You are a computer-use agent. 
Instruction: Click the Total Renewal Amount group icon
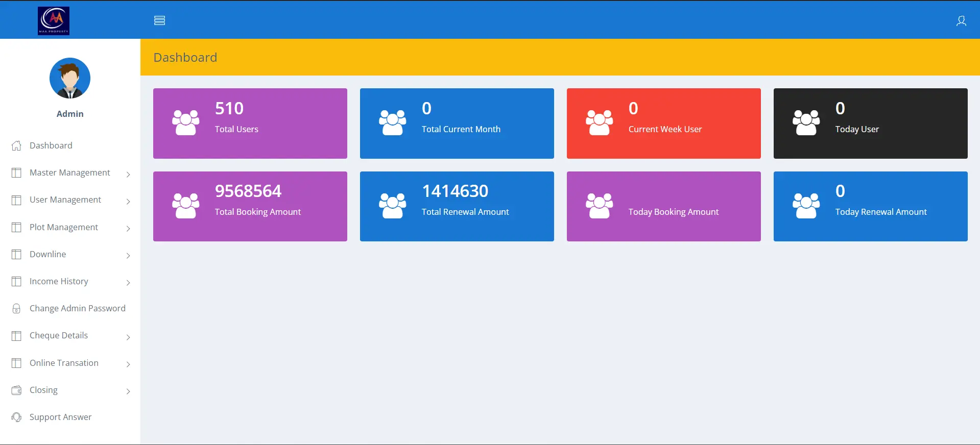click(393, 206)
